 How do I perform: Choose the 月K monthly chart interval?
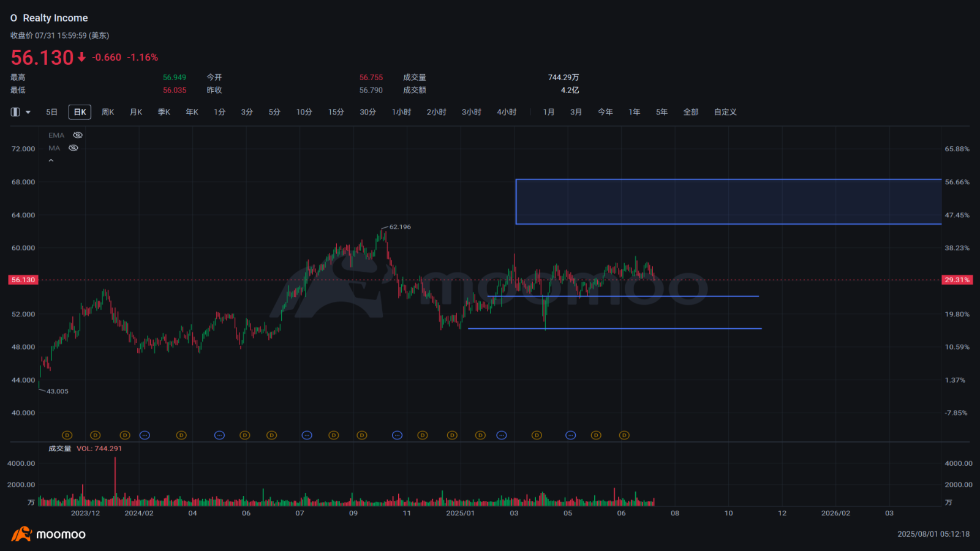point(136,112)
